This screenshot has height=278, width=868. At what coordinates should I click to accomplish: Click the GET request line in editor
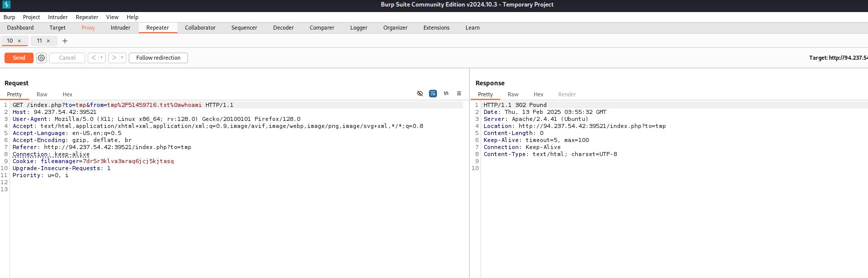123,105
